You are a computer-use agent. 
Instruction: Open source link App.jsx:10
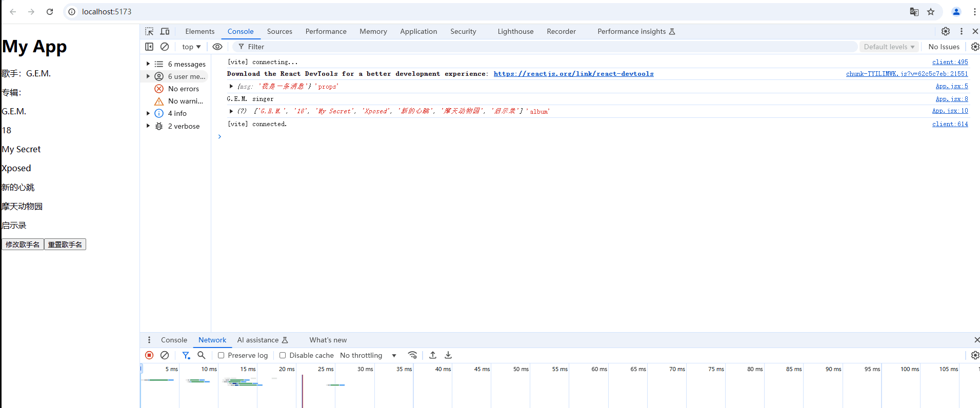950,111
